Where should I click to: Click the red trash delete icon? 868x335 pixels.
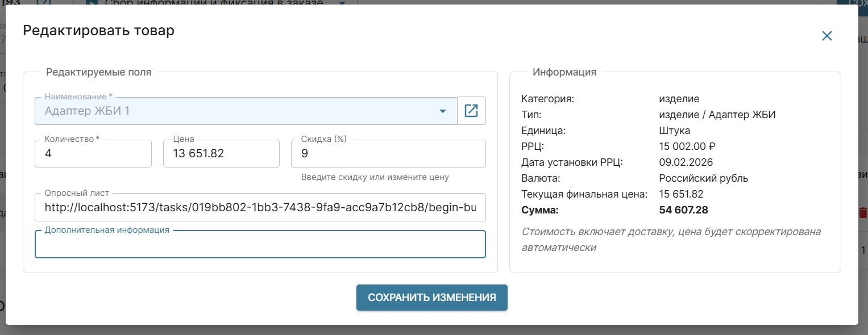click(863, 212)
